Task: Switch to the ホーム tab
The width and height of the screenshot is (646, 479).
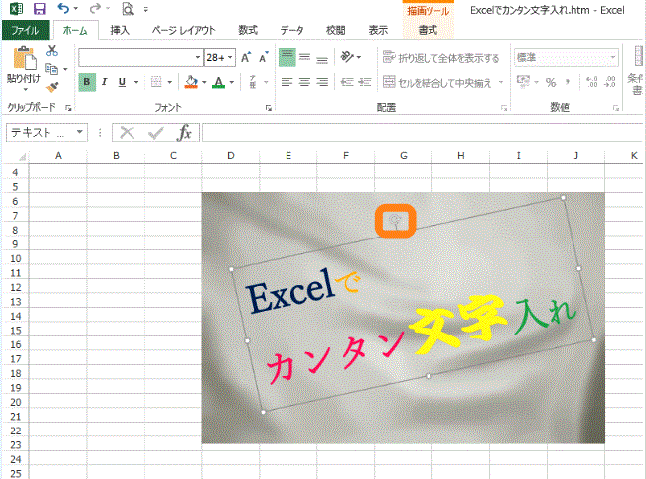Action: [x=75, y=30]
